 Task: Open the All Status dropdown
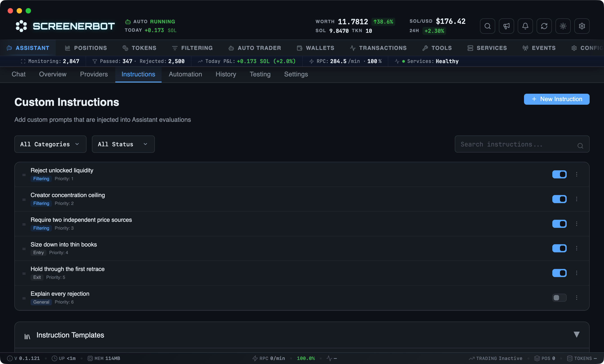[123, 144]
